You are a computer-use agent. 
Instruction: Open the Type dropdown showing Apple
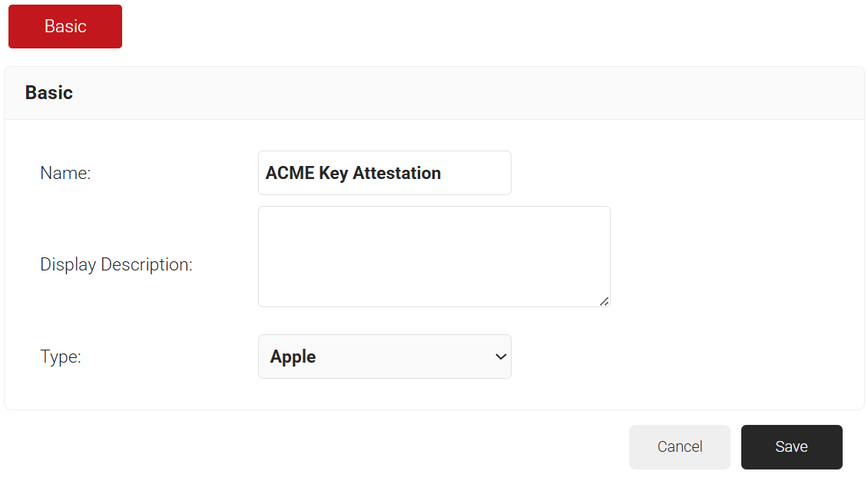coord(385,357)
